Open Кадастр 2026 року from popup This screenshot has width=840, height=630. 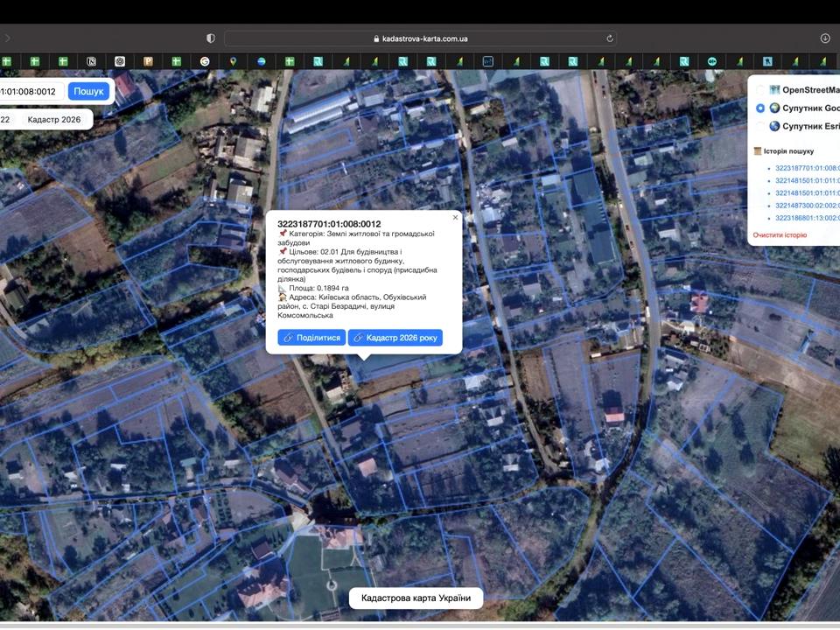(395, 338)
